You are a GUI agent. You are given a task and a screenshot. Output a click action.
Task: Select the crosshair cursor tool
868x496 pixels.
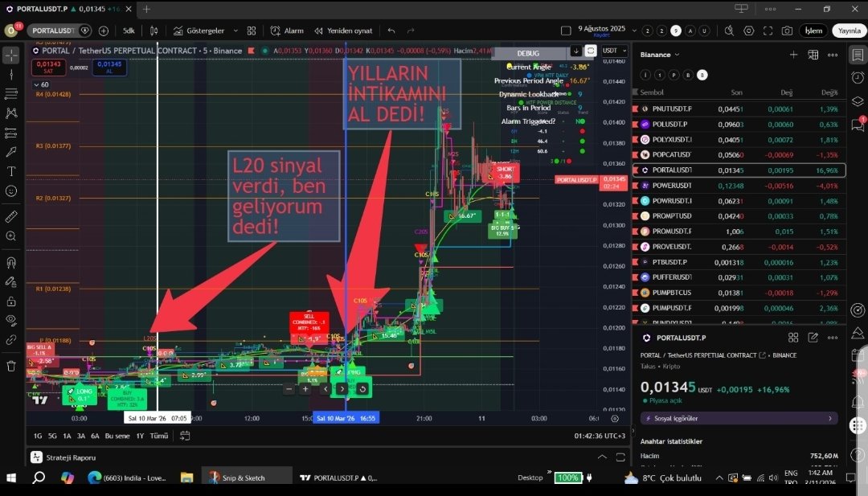tap(11, 55)
